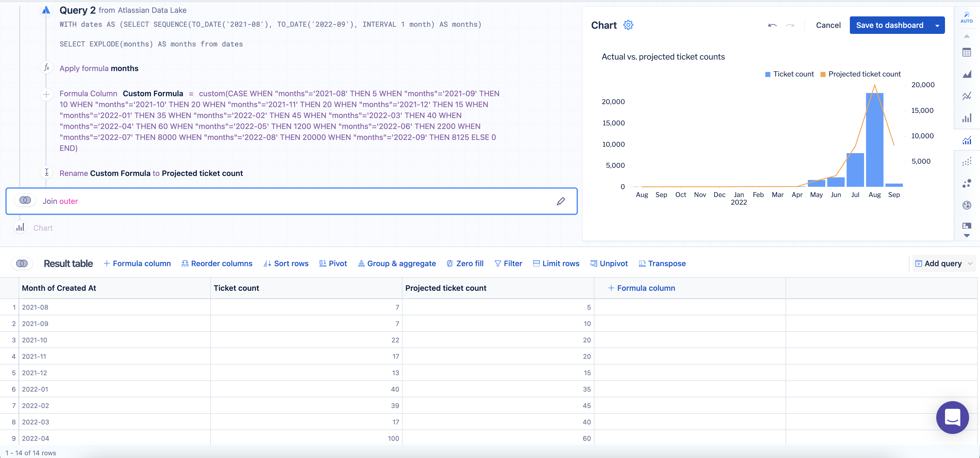The width and height of the screenshot is (980, 458).
Task: Pick the map chart type icon
Action: (x=966, y=205)
